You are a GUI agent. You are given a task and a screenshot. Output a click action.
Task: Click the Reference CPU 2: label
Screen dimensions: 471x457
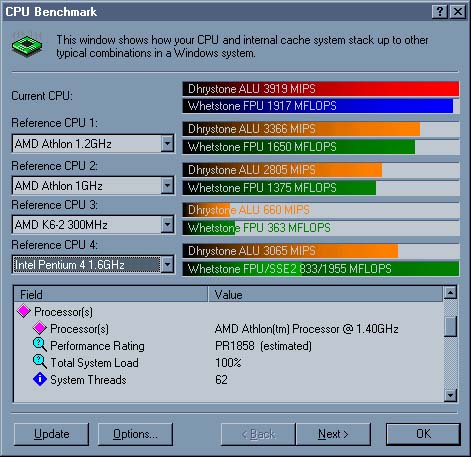pos(55,166)
